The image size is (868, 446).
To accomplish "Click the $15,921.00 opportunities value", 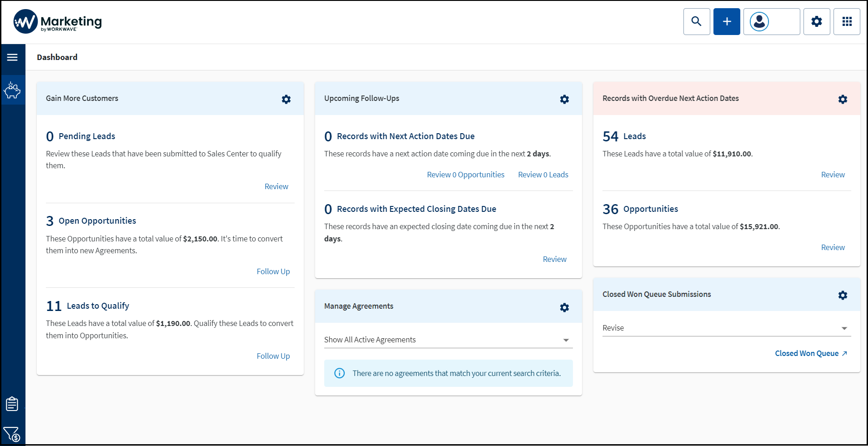I will (759, 226).
